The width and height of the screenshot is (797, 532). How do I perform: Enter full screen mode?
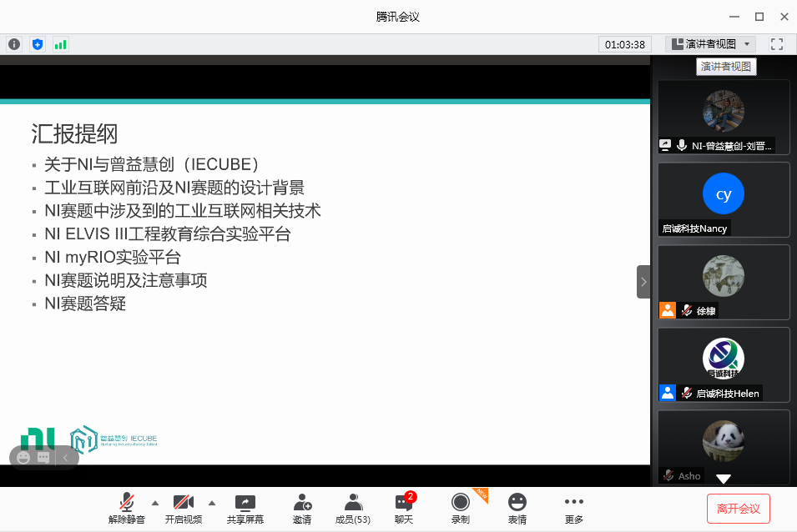tap(776, 44)
